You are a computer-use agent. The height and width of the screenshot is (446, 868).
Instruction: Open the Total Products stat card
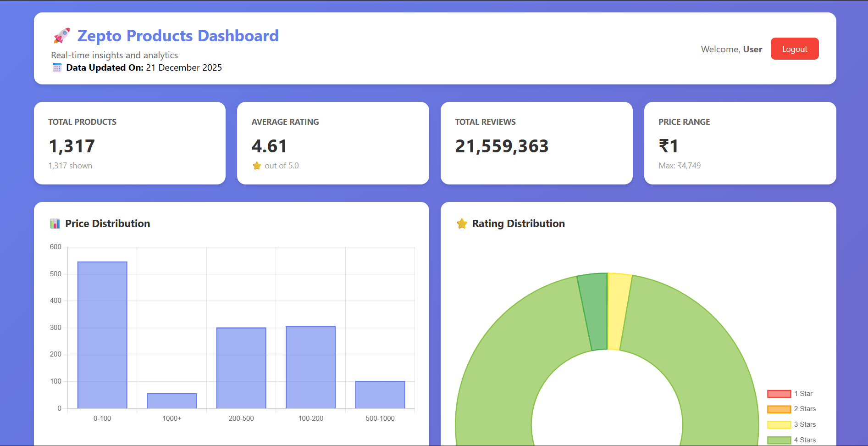pos(130,143)
